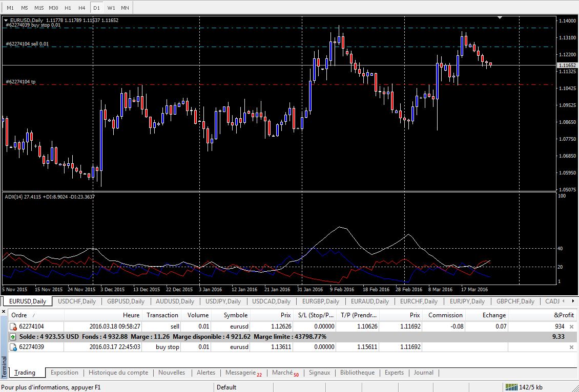579x392 pixels.
Task: Sort orders by the Ordre column header
Action: [19, 315]
